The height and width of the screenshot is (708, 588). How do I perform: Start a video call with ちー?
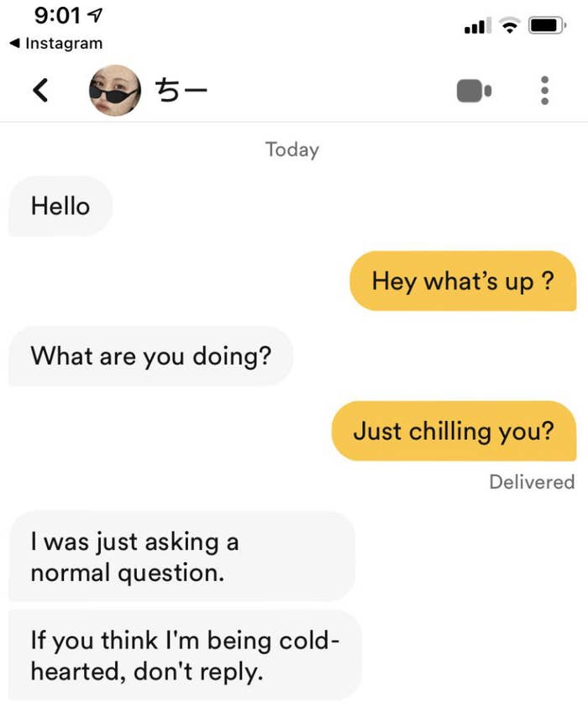tap(474, 91)
